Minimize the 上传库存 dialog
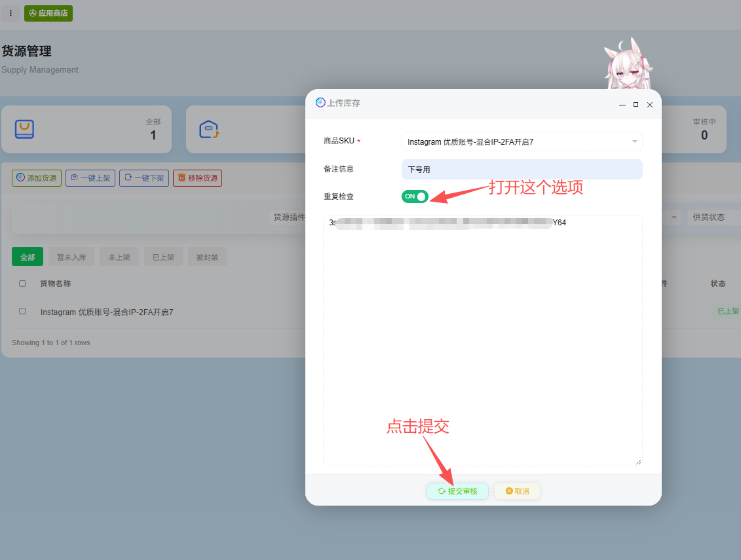The width and height of the screenshot is (741, 560). [x=622, y=104]
